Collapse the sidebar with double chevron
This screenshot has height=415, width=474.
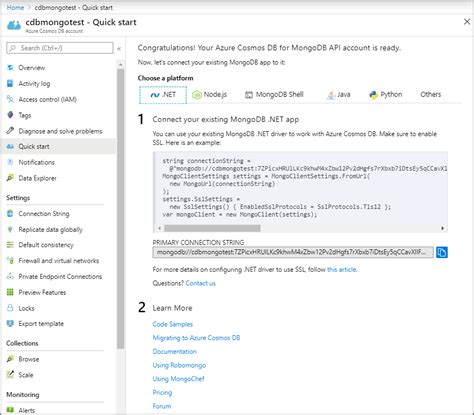(x=119, y=49)
